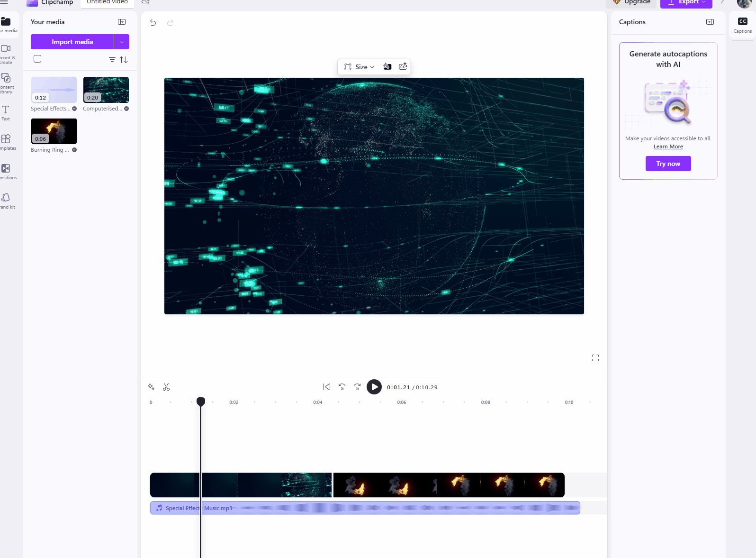Click the 0:04 timeline ruler mark
The width and height of the screenshot is (756, 558).
(318, 402)
